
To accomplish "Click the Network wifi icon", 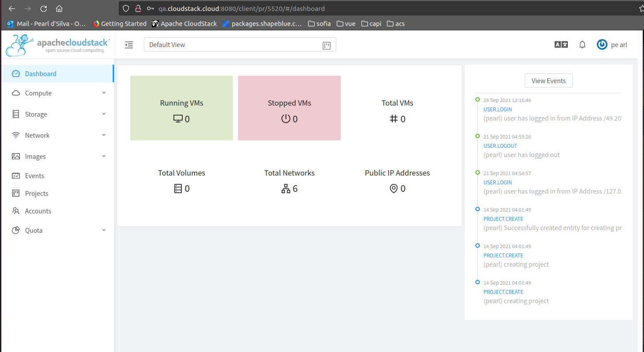I will [x=16, y=135].
